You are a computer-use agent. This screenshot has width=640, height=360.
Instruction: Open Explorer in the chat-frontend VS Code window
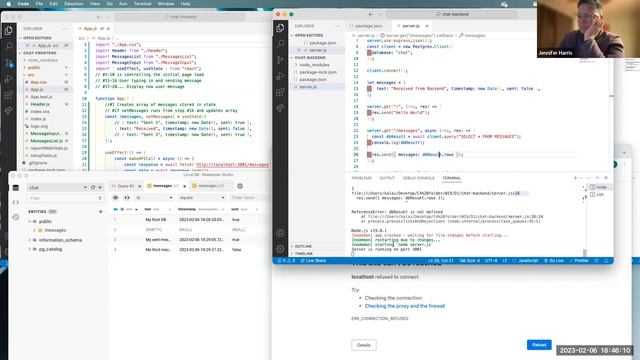(x=9, y=31)
